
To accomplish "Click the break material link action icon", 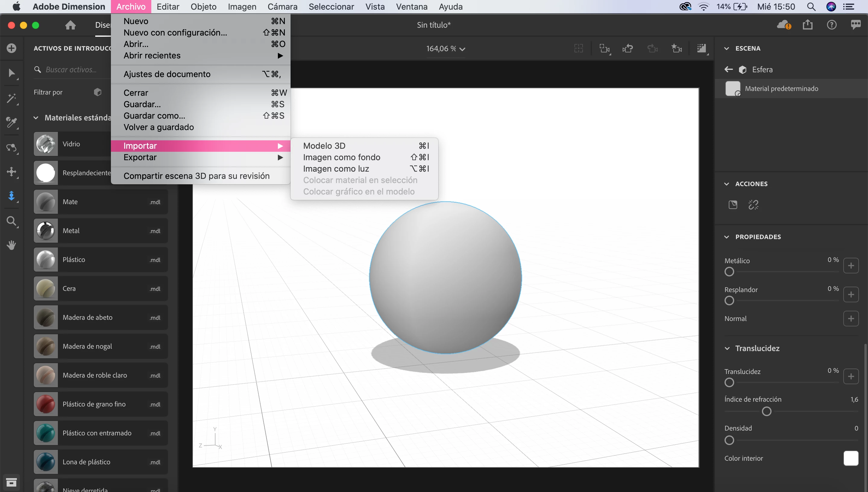I will [753, 205].
